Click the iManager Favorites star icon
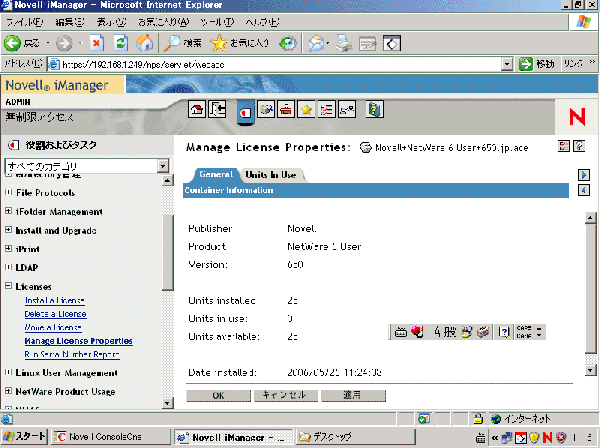 (x=307, y=109)
